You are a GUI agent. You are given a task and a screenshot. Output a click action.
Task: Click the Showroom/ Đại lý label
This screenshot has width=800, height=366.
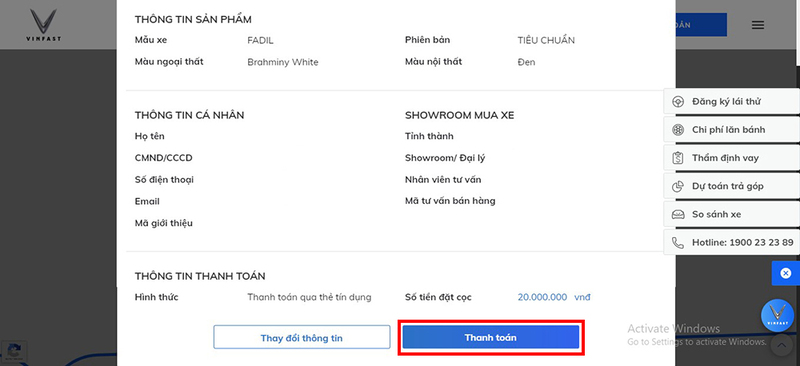(x=445, y=158)
